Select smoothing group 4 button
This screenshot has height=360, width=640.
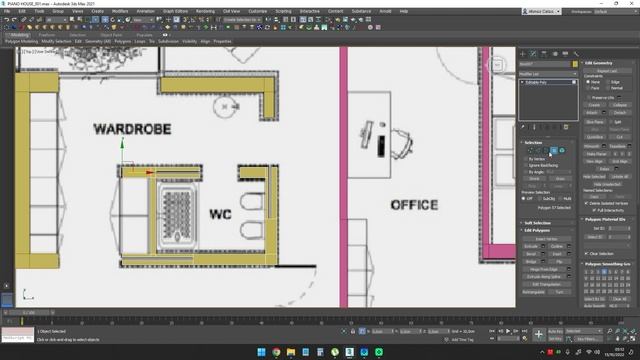click(x=604, y=272)
